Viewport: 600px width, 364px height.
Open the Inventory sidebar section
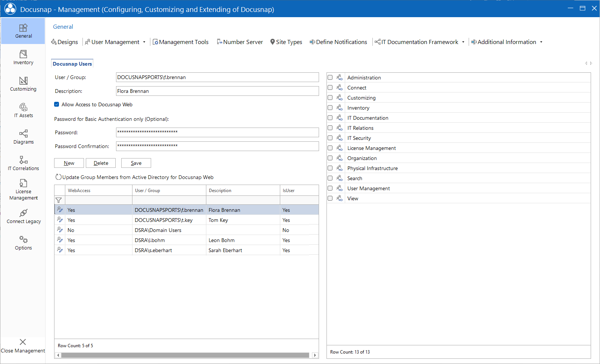click(23, 57)
